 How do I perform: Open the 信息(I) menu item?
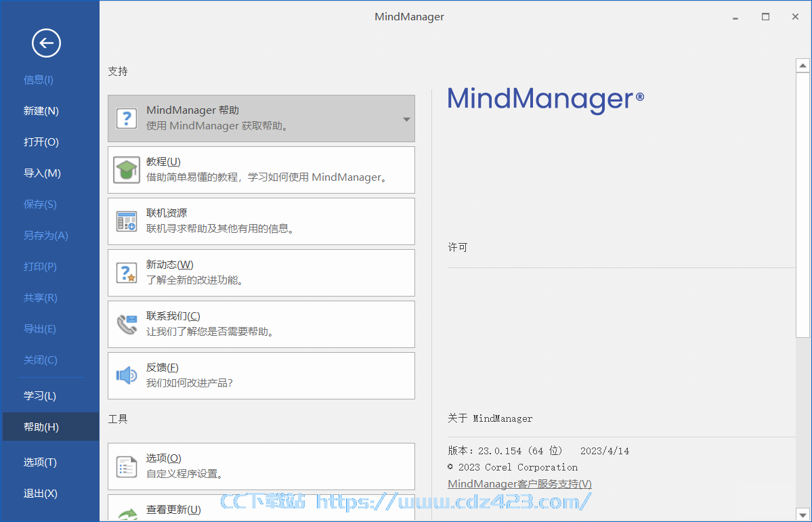(x=39, y=80)
